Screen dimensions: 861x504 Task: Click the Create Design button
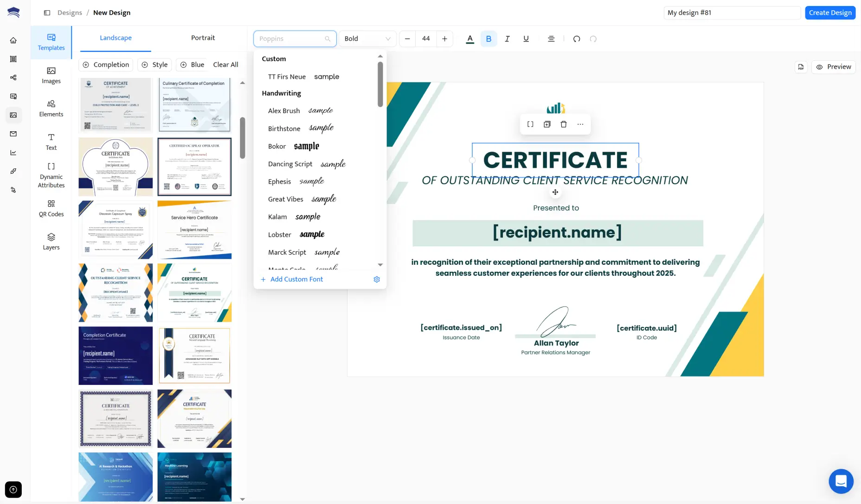830,13
